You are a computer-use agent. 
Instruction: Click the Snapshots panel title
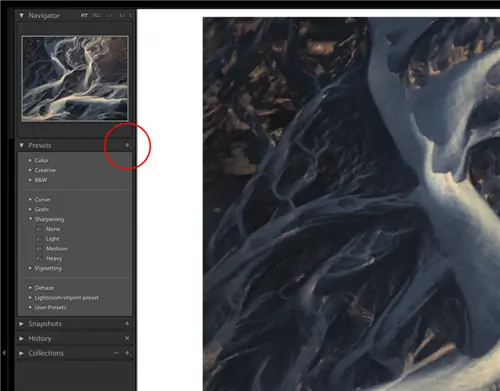[45, 324]
